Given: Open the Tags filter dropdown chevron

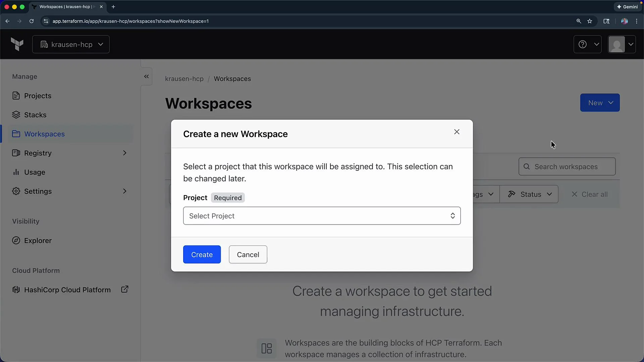Looking at the screenshot, I should pos(491,194).
